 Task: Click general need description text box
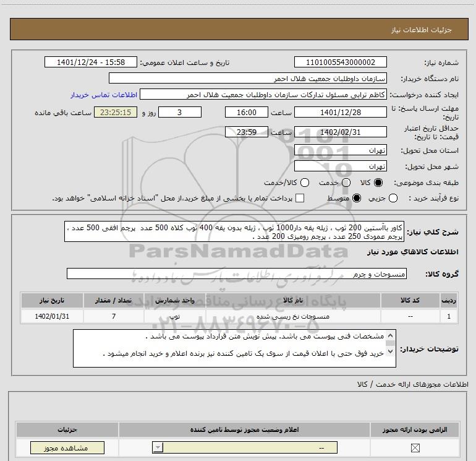tap(234, 231)
